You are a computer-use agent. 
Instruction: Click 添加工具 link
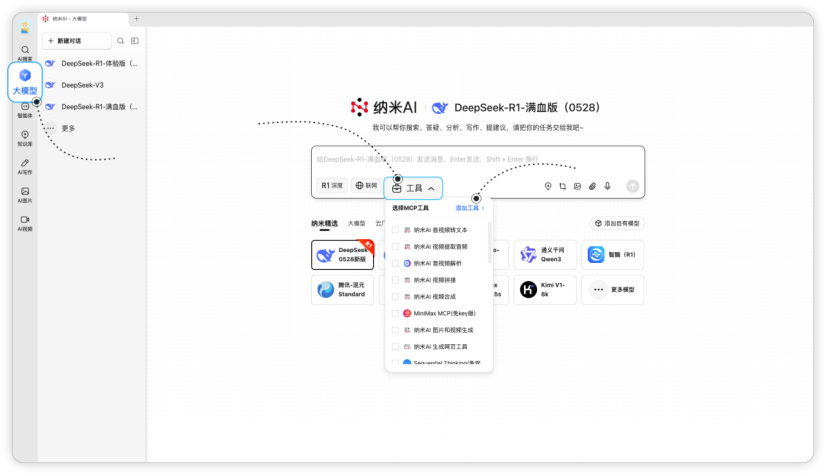tap(469, 208)
